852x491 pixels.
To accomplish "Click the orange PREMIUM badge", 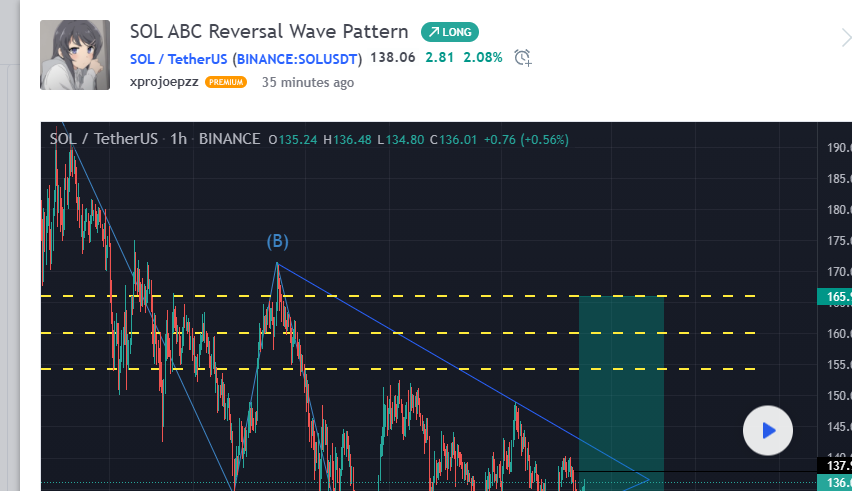I will (226, 83).
